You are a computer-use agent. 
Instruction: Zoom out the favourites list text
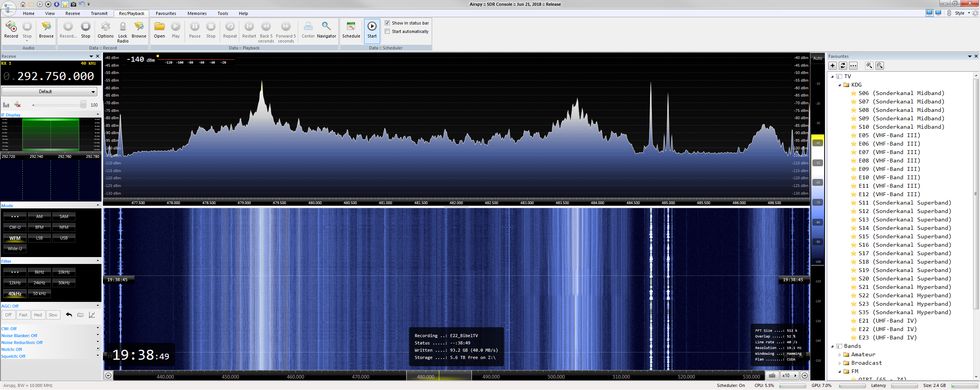coord(880,66)
